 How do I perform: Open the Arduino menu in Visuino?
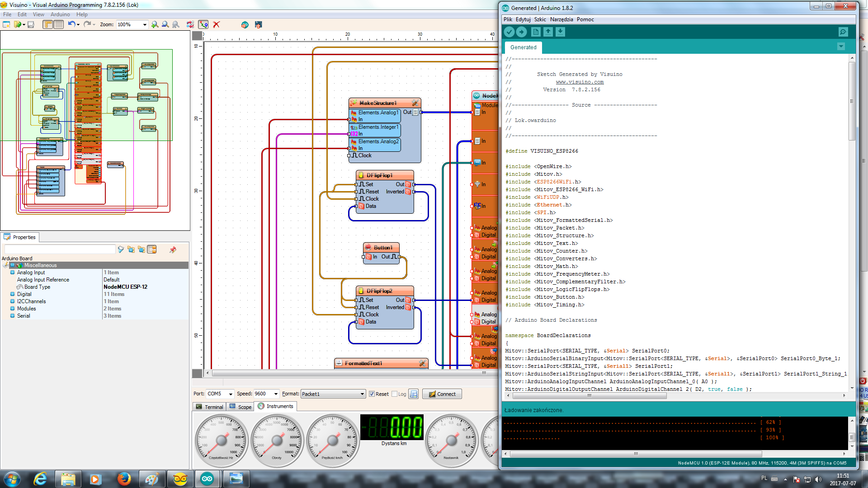pyautogui.click(x=60, y=14)
